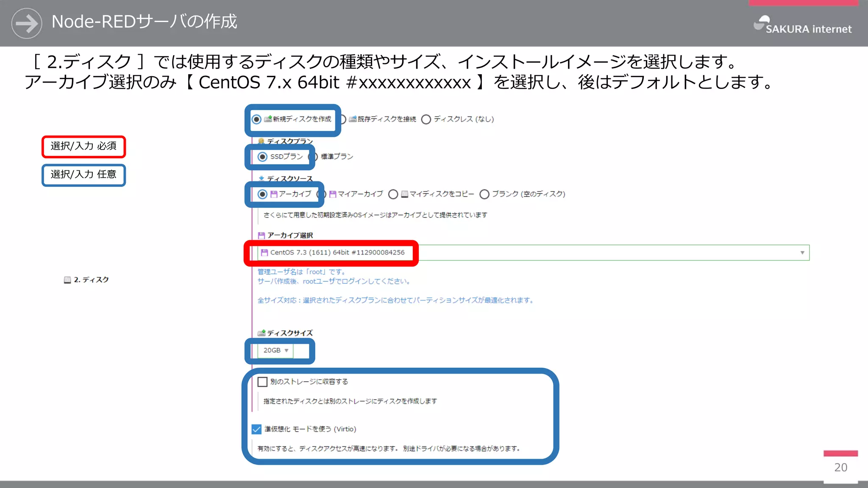Image resolution: width=868 pixels, height=488 pixels.
Task: Choose the マイアーカイブ radio option
Action: (x=323, y=194)
